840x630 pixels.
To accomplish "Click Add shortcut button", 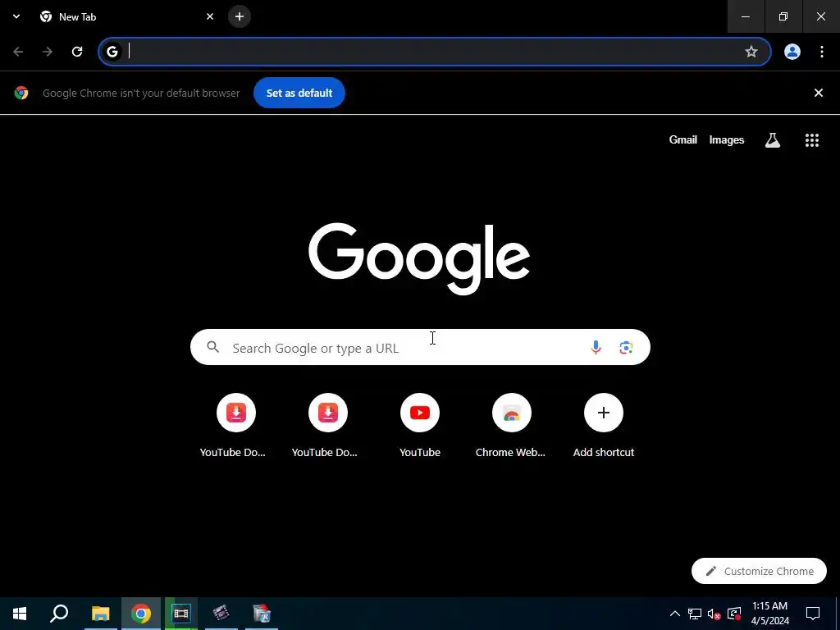I will click(x=604, y=426).
